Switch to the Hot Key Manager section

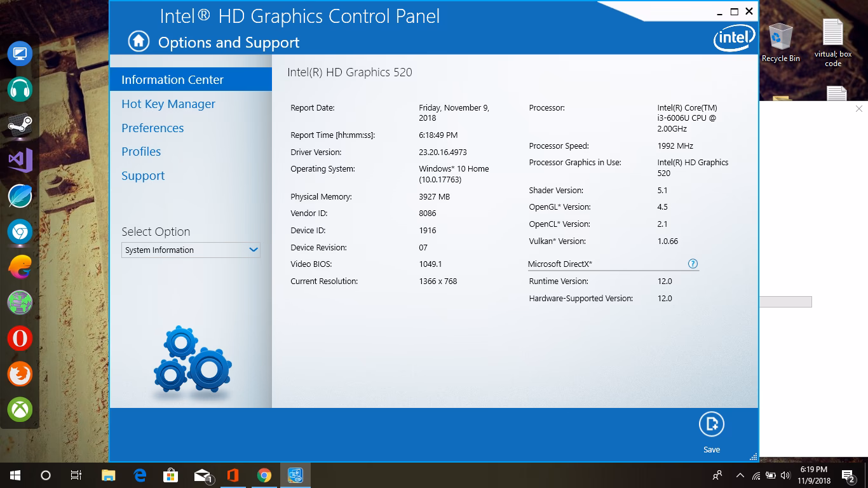(x=168, y=104)
